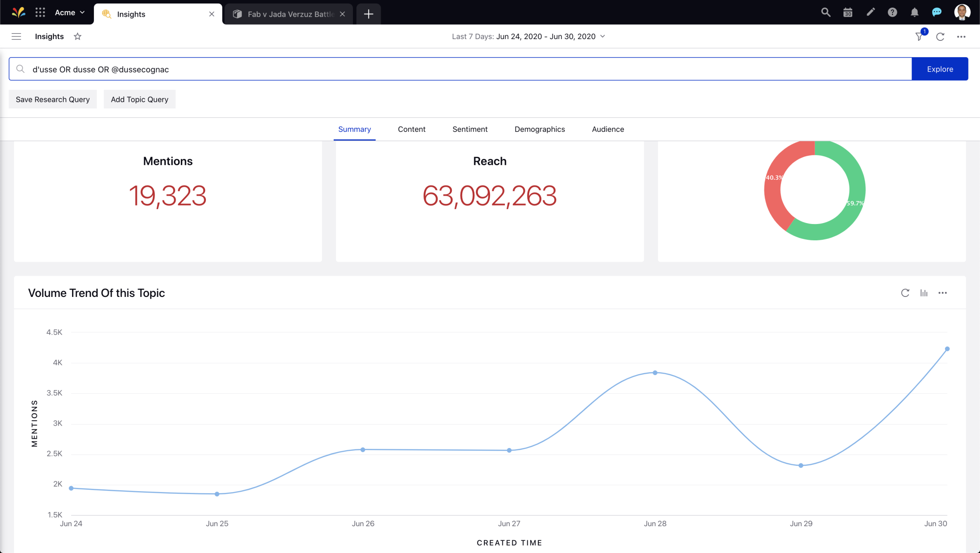Viewport: 980px width, 553px height.
Task: Click the pencil compose icon
Action: 870,13
